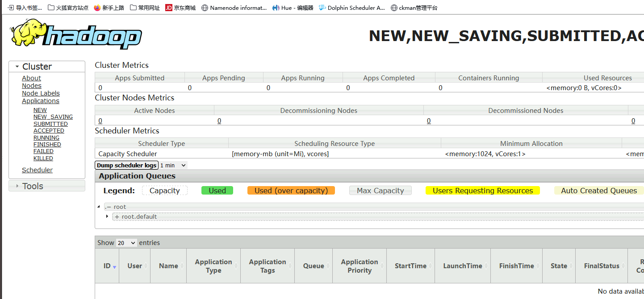Filter applications by KILLED state
Screen dimensions: 644x299
43,158
